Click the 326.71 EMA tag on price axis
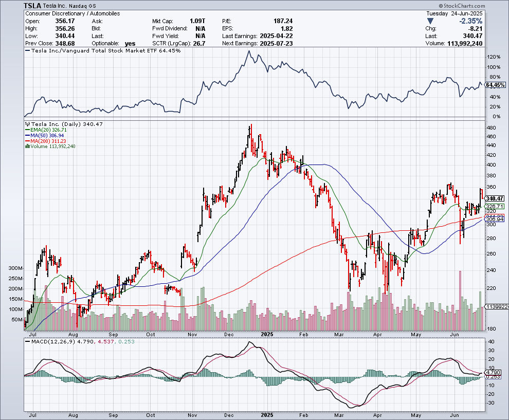 pyautogui.click(x=495, y=207)
